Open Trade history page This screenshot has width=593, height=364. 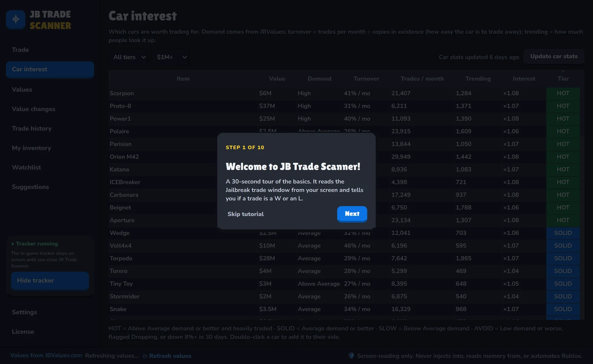(x=50, y=128)
